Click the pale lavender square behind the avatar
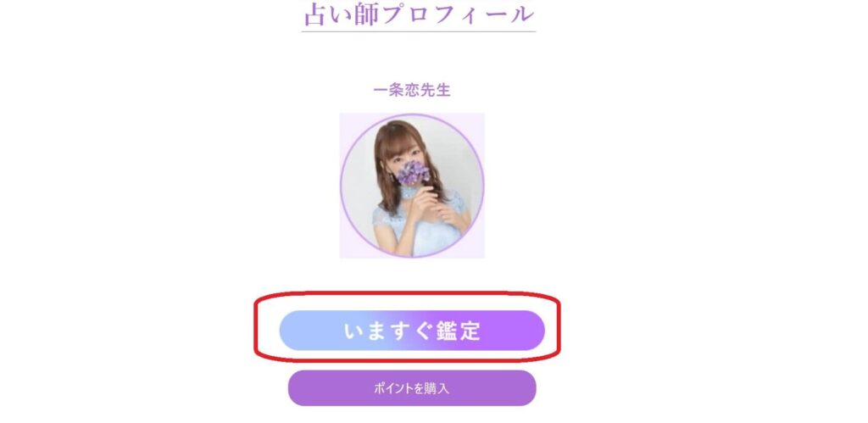 pyautogui.click(x=348, y=120)
